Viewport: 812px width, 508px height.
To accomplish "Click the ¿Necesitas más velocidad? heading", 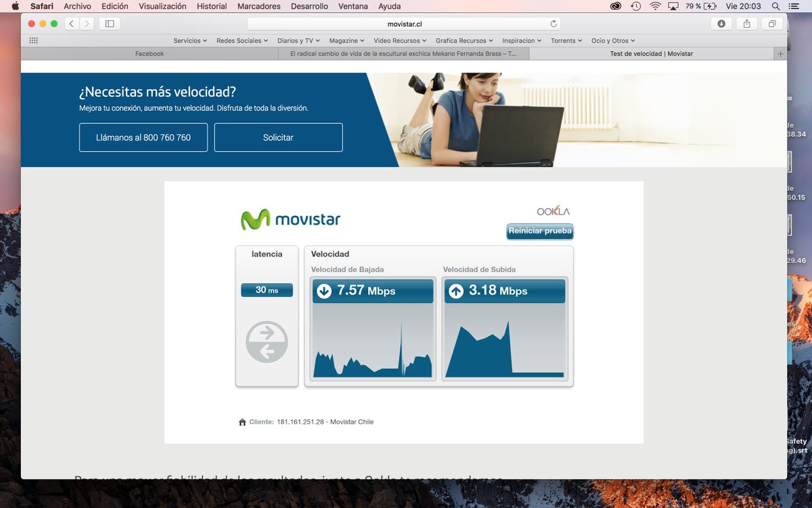I will click(x=158, y=92).
